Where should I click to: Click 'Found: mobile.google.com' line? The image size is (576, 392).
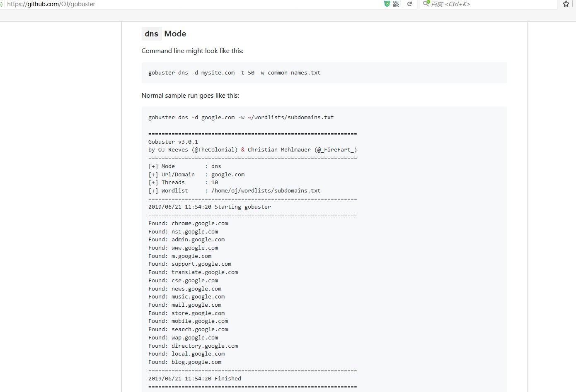coord(188,321)
